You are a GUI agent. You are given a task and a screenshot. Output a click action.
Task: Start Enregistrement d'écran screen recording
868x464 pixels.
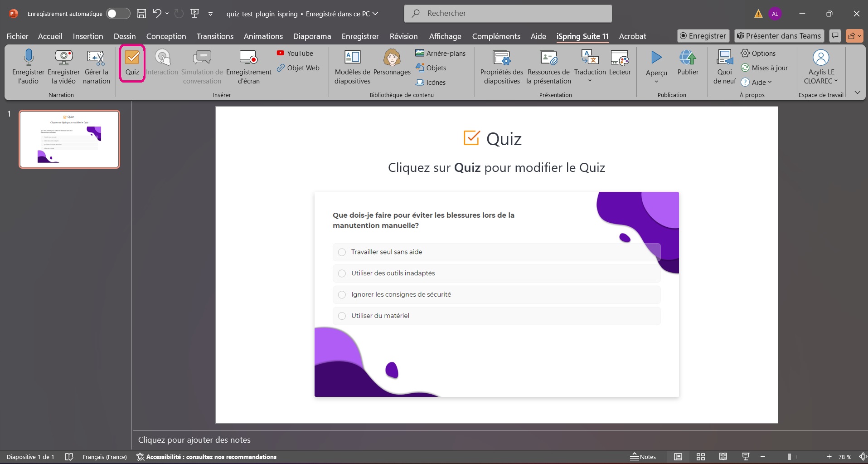click(248, 58)
